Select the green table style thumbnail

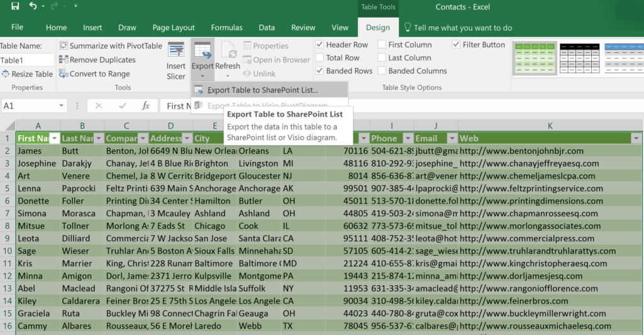pyautogui.click(x=535, y=58)
